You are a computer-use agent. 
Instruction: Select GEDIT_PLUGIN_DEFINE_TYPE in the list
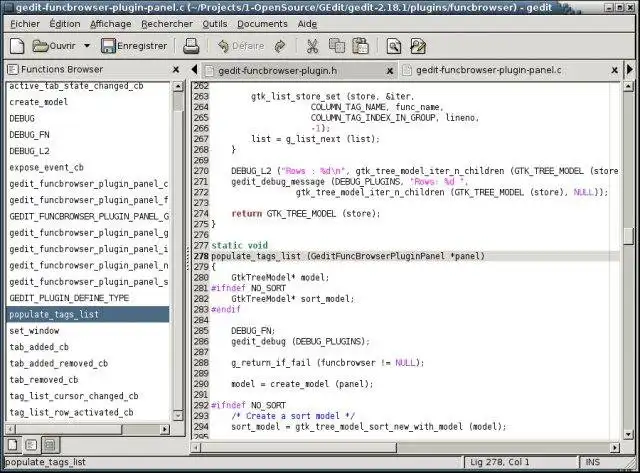point(88,298)
